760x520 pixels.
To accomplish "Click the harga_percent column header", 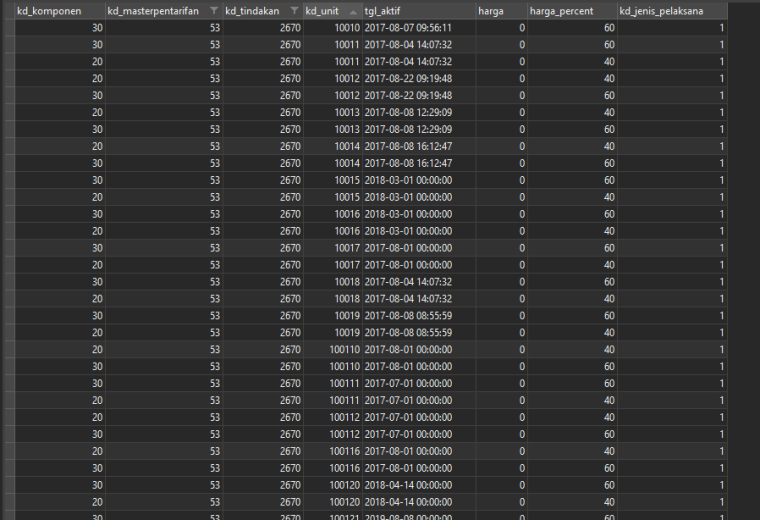I will [x=572, y=11].
